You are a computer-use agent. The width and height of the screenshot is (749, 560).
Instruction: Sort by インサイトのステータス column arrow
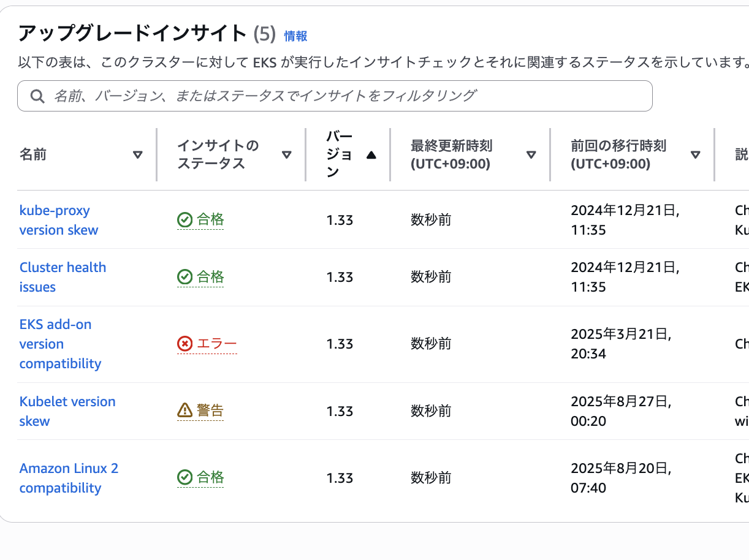coord(286,155)
